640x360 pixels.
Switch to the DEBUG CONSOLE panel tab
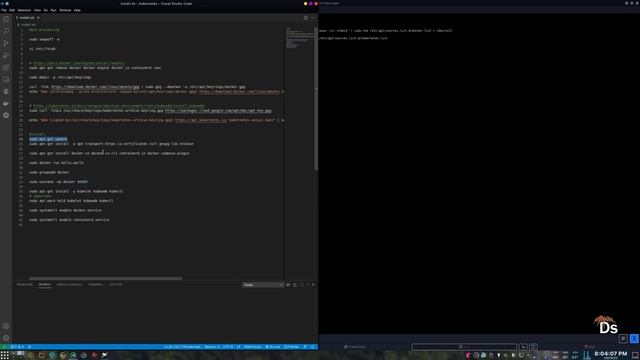click(69, 284)
